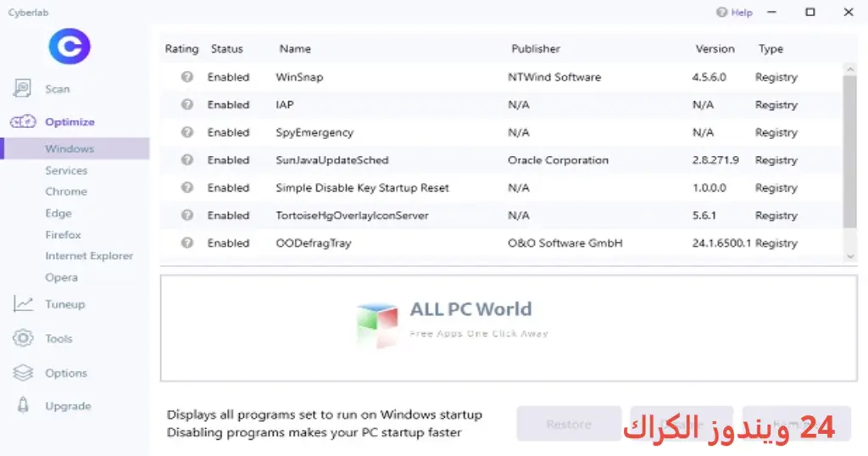Sort by Version column header
The height and width of the screenshot is (456, 868).
click(715, 48)
